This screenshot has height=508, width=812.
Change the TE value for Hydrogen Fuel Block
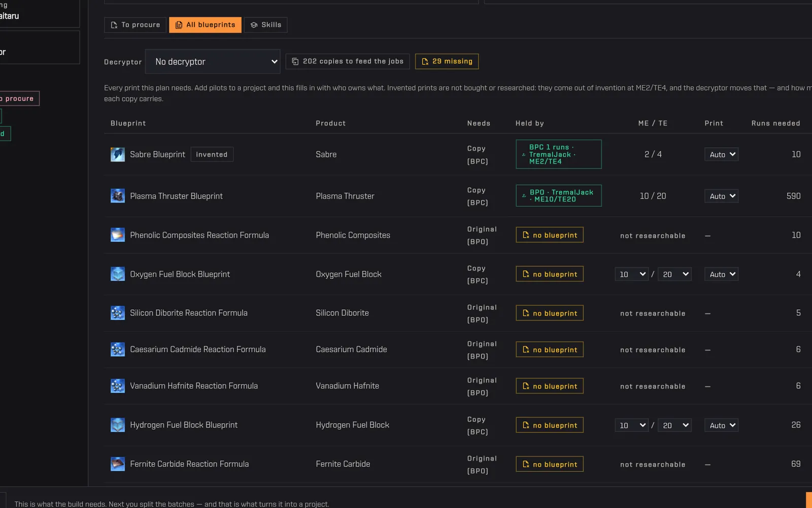(674, 425)
